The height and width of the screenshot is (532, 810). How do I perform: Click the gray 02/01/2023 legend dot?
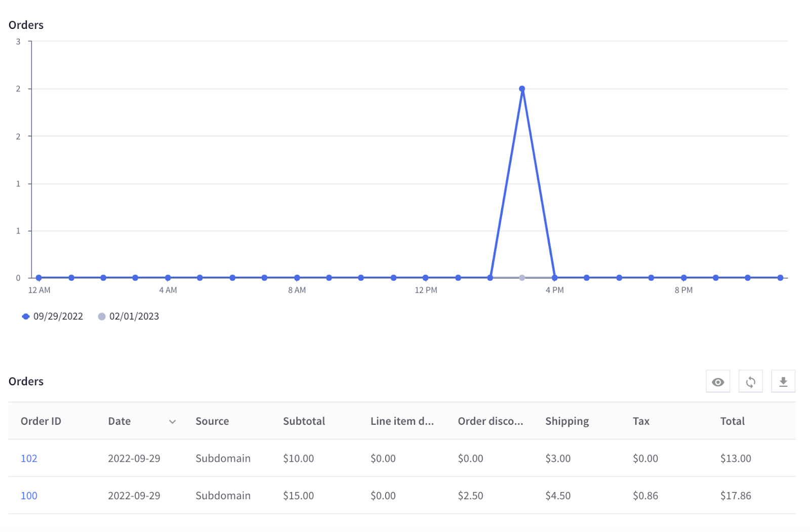click(x=102, y=316)
